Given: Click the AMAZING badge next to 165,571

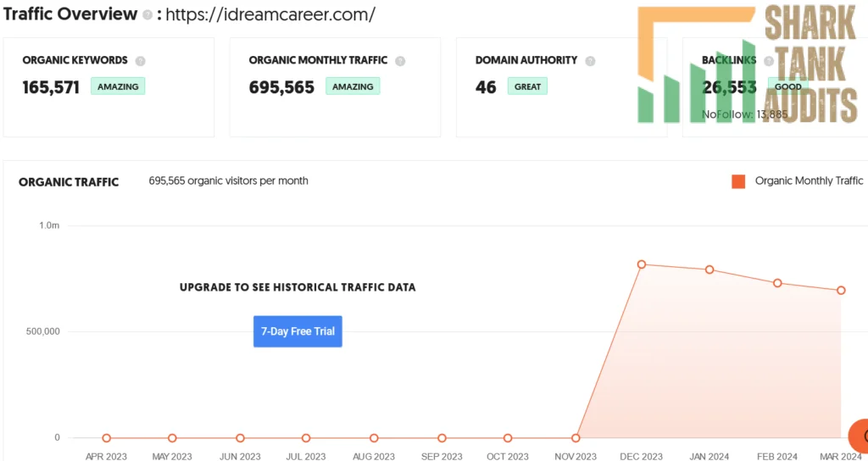Looking at the screenshot, I should (118, 86).
